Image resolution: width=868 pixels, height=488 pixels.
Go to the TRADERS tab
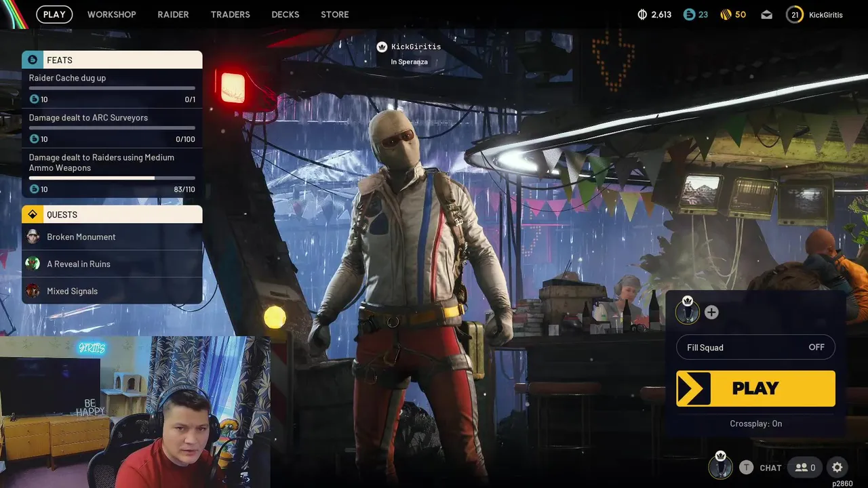(x=230, y=14)
